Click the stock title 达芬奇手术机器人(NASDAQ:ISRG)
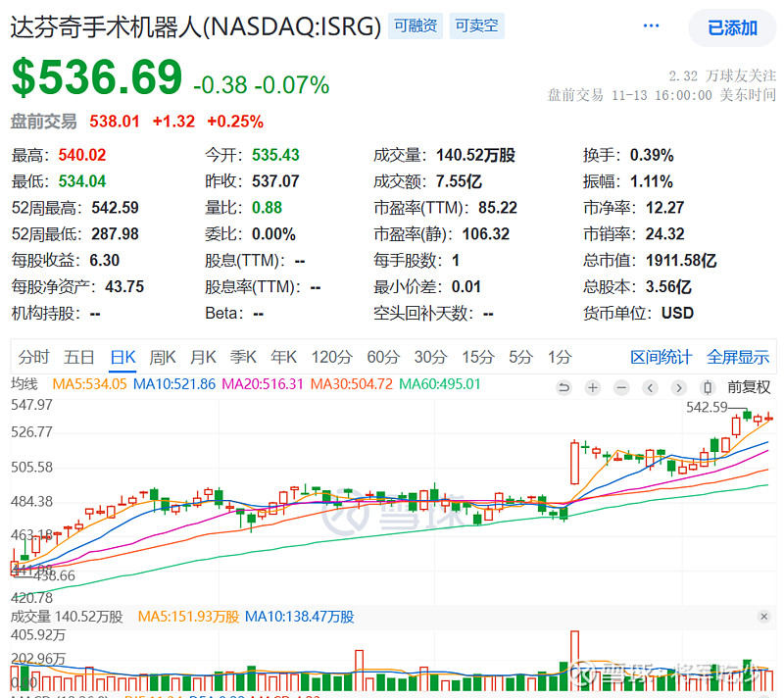This screenshot has height=698, width=784. pos(196,26)
